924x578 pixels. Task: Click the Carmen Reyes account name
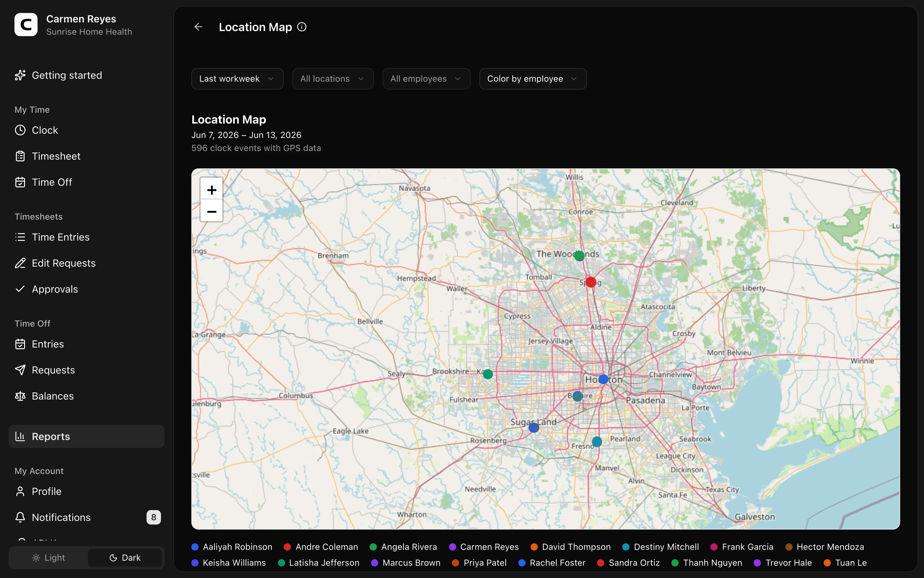(81, 19)
